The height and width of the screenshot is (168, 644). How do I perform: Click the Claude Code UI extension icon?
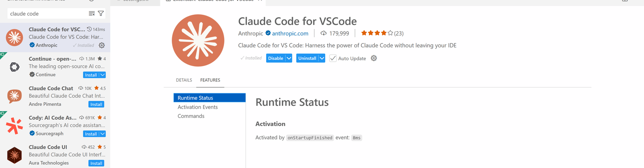pyautogui.click(x=14, y=155)
